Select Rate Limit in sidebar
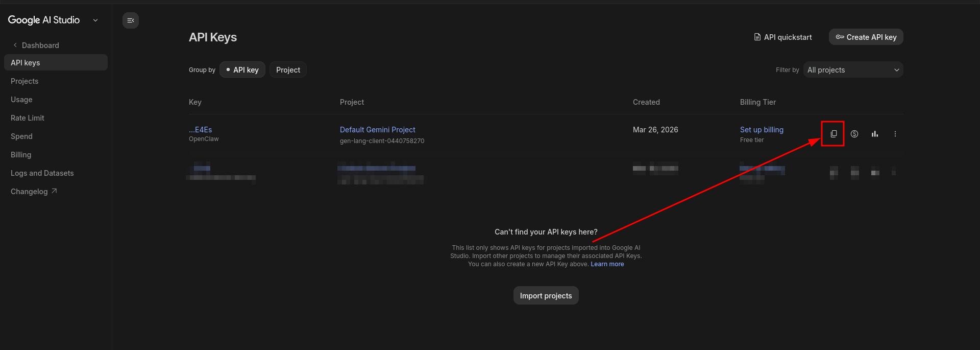 [x=28, y=118]
